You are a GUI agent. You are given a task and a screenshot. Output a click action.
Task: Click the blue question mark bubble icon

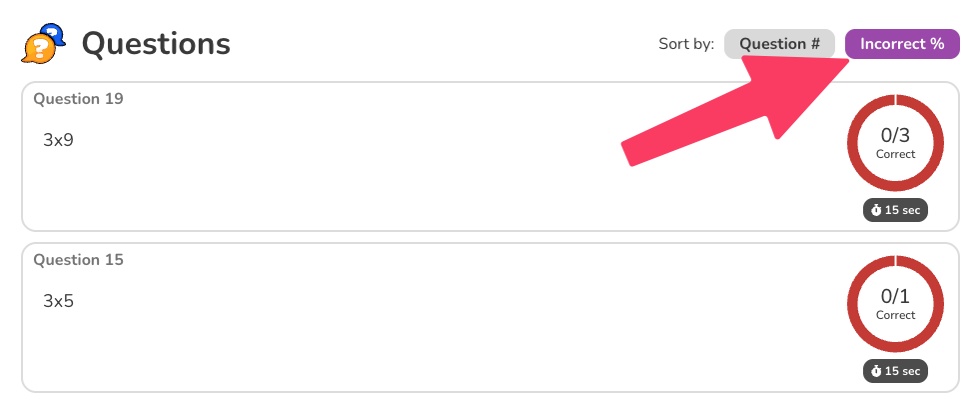tap(55, 33)
